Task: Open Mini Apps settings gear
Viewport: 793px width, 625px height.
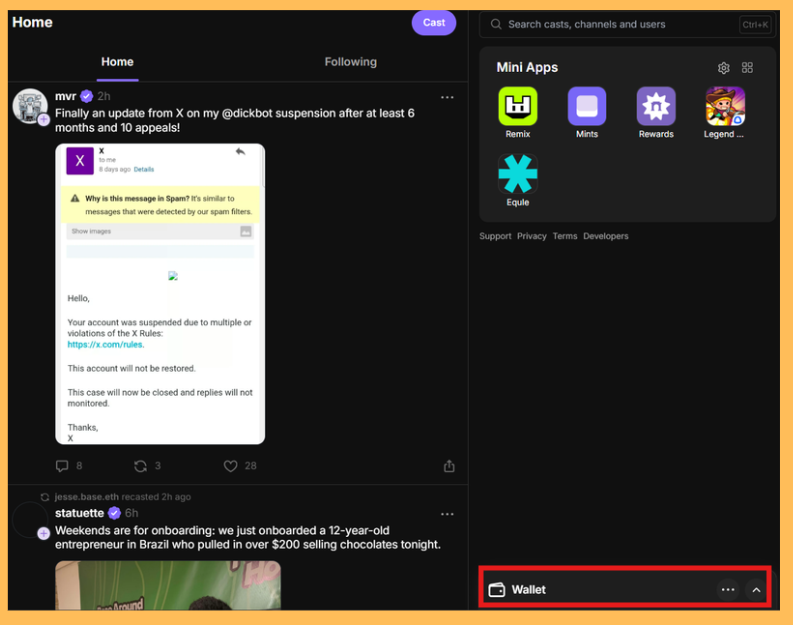Action: [x=723, y=68]
